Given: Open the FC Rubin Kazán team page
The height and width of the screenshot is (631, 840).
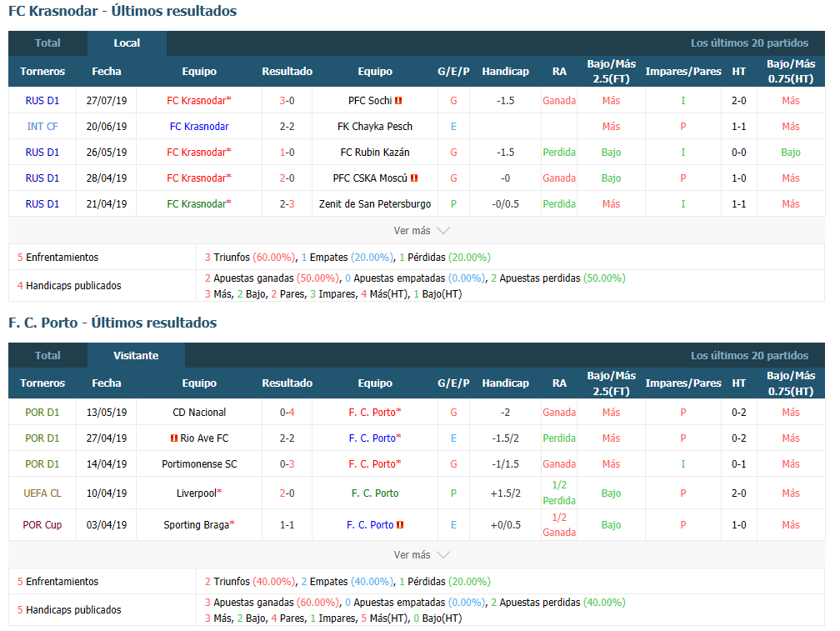Looking at the screenshot, I should point(375,153).
